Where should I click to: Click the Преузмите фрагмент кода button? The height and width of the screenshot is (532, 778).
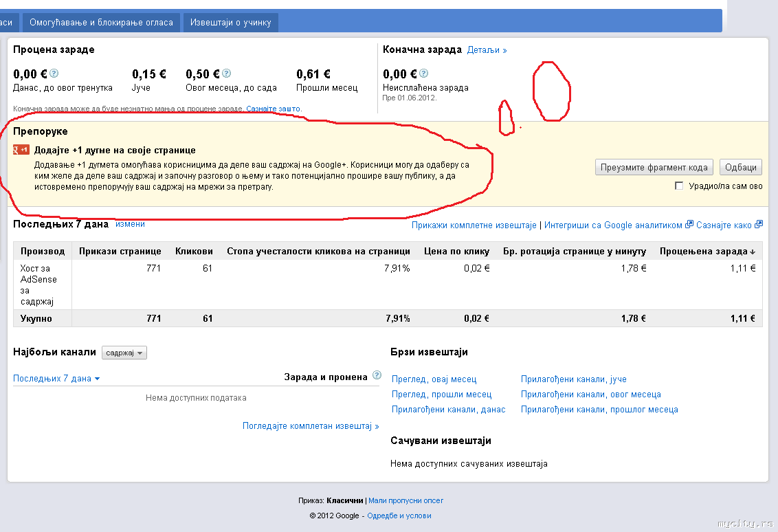coord(654,167)
